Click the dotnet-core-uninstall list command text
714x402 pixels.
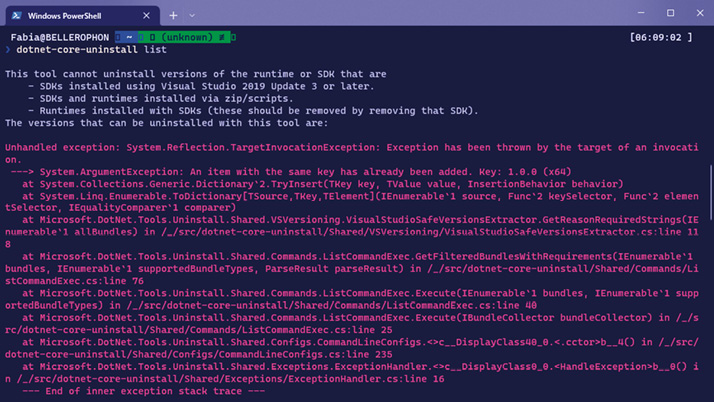92,50
